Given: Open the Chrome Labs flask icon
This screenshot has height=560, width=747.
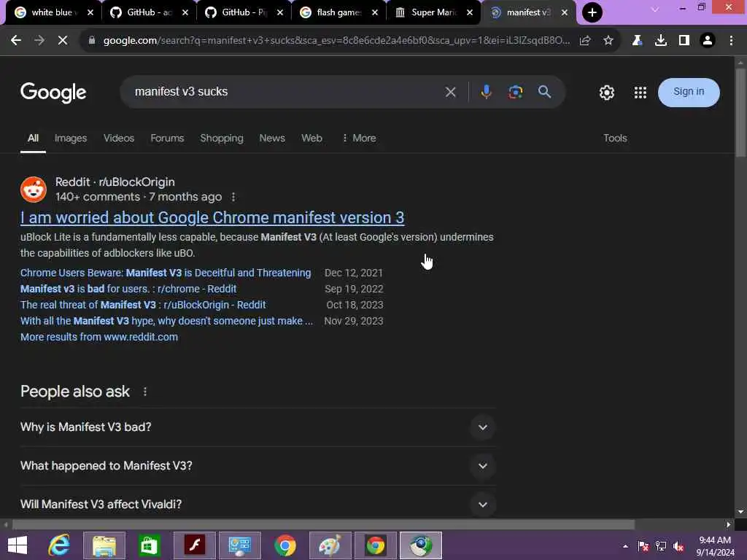Looking at the screenshot, I should (x=637, y=41).
